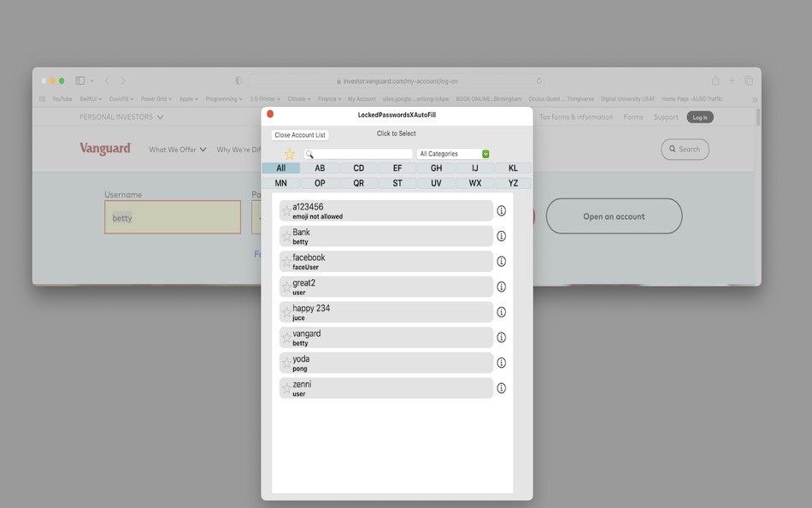812x508 pixels.
Task: Filter accounts by CD
Action: [x=358, y=168]
